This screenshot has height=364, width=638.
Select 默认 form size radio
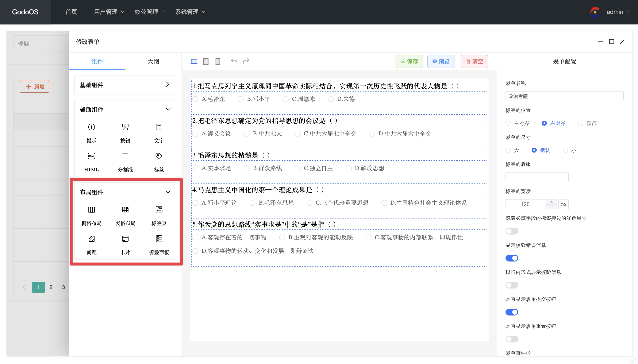534,150
